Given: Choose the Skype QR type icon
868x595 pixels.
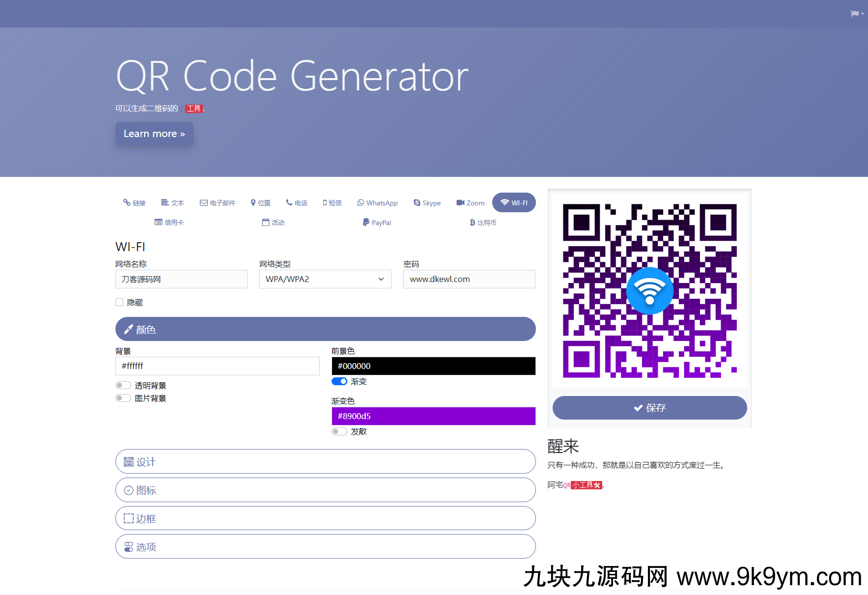Looking at the screenshot, I should coord(417,203).
